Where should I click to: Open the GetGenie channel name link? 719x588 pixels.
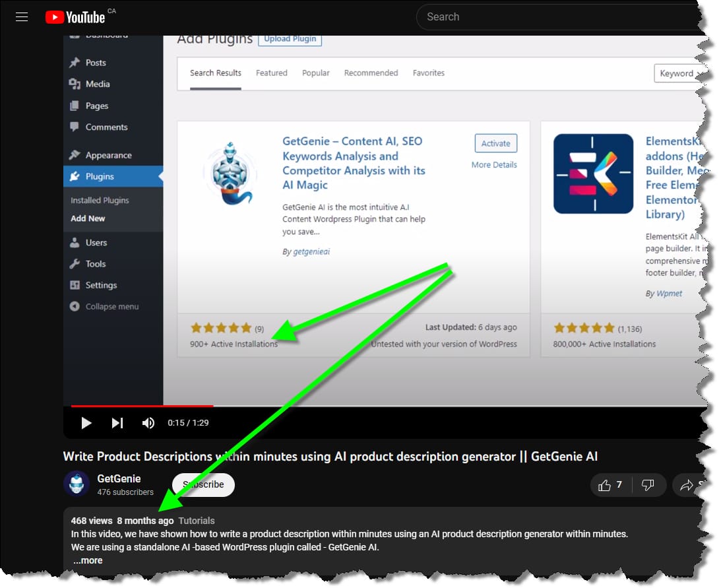click(x=119, y=478)
